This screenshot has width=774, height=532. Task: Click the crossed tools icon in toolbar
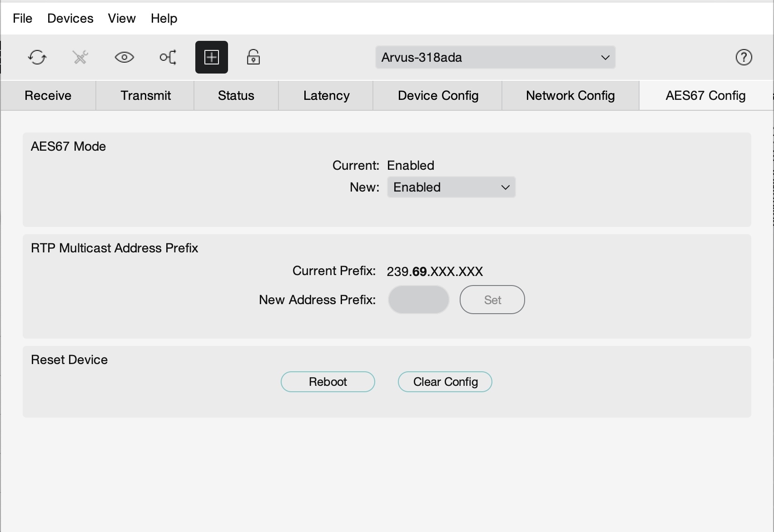click(x=80, y=57)
